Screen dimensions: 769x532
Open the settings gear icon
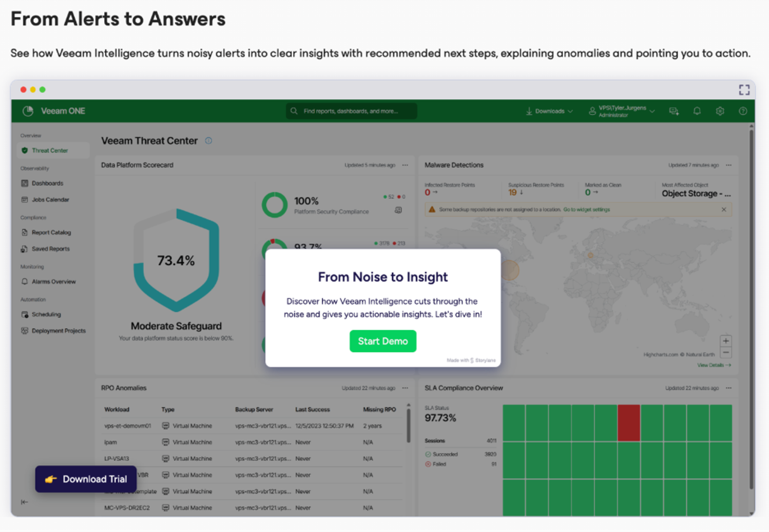(720, 111)
